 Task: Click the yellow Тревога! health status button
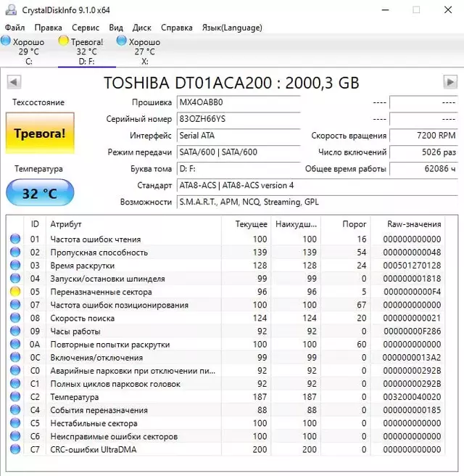[40, 134]
